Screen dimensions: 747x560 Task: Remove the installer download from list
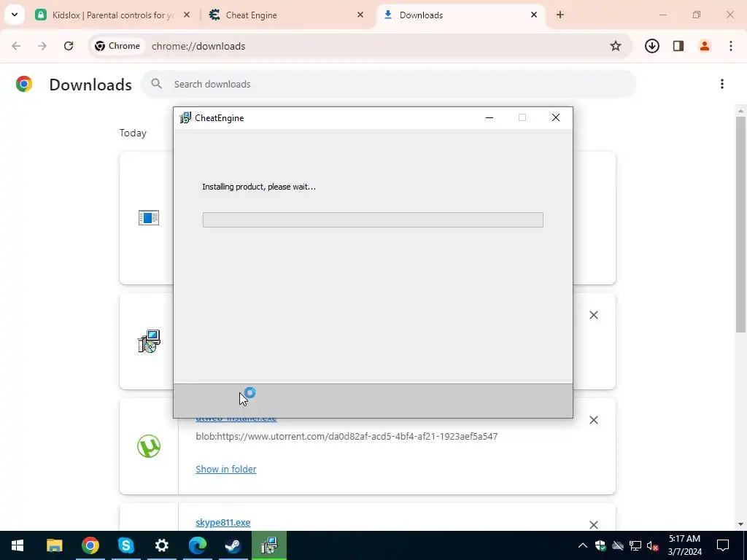point(594,315)
